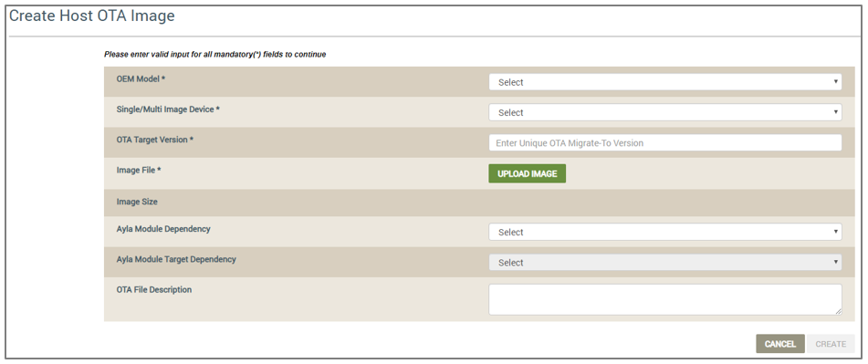
Task: Click the Image Size row label
Action: [x=137, y=202]
